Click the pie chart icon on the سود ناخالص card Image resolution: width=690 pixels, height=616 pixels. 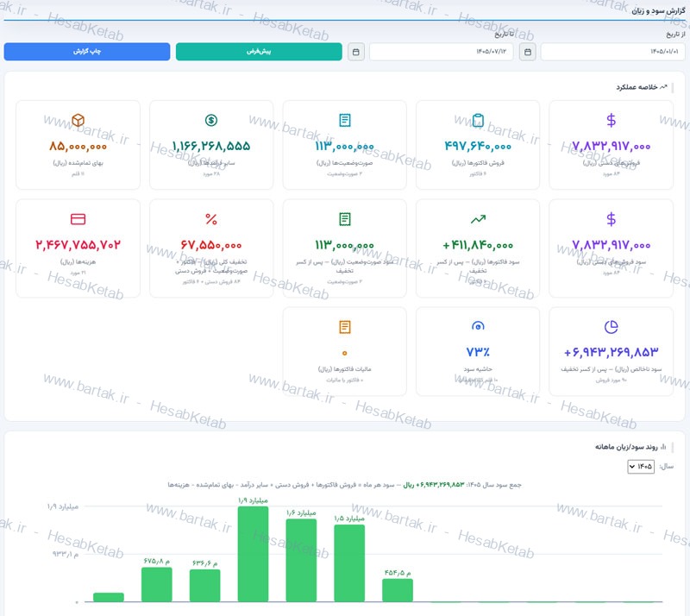(x=611, y=327)
